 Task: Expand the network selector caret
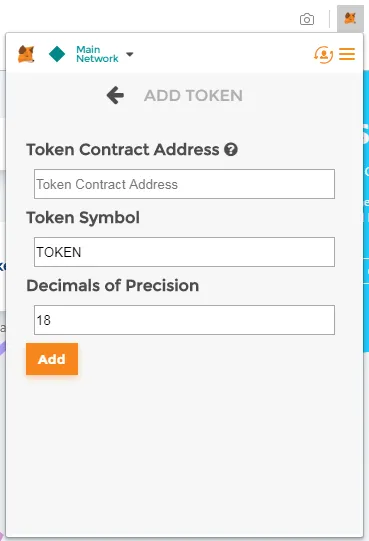coord(130,54)
